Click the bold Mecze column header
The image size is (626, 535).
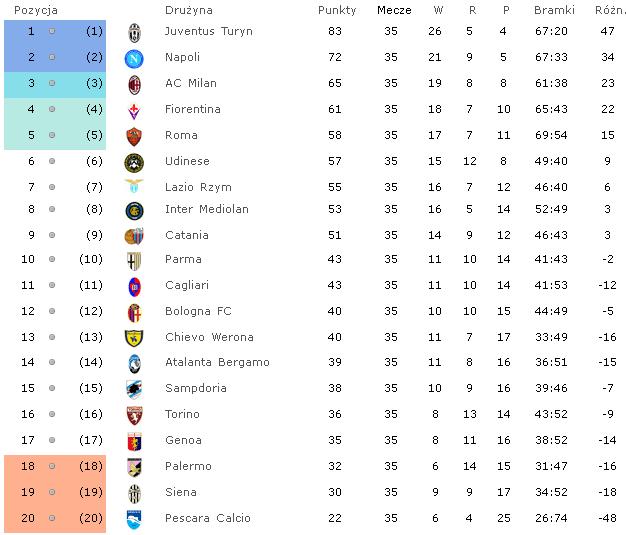[x=395, y=10]
